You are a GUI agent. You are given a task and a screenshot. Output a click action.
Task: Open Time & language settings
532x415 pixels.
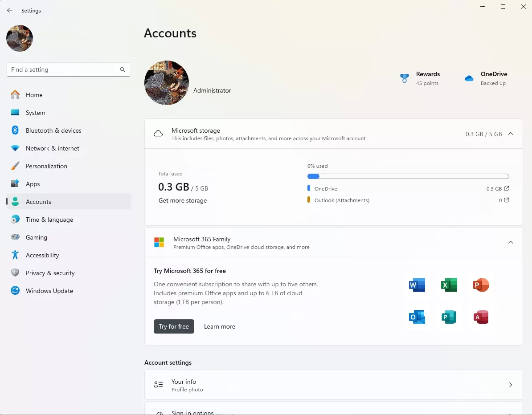(69, 220)
